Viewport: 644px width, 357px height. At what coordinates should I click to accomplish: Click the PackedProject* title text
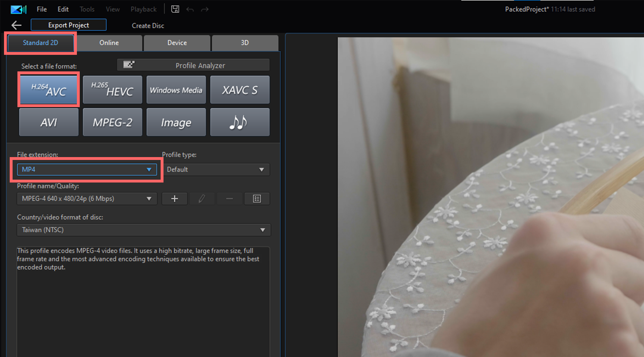[527, 9]
